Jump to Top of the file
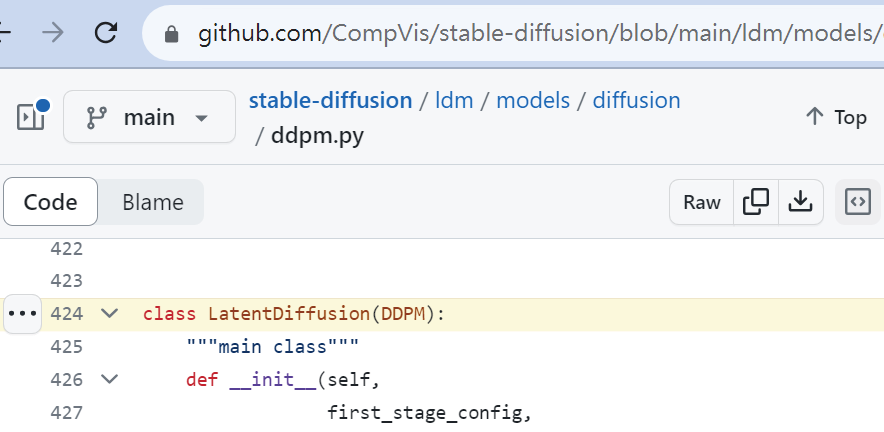The image size is (884, 432). (836, 117)
